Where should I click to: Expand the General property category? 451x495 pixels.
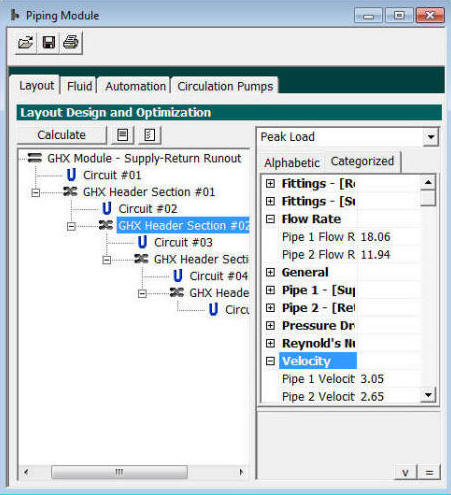(x=271, y=272)
